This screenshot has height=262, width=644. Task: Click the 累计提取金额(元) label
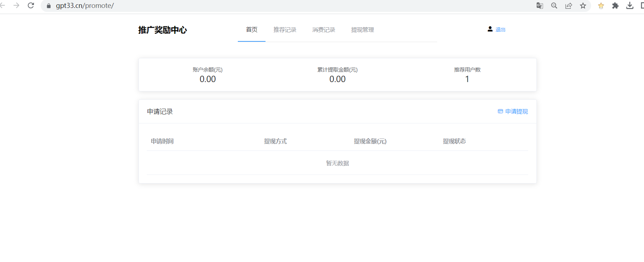pos(337,70)
